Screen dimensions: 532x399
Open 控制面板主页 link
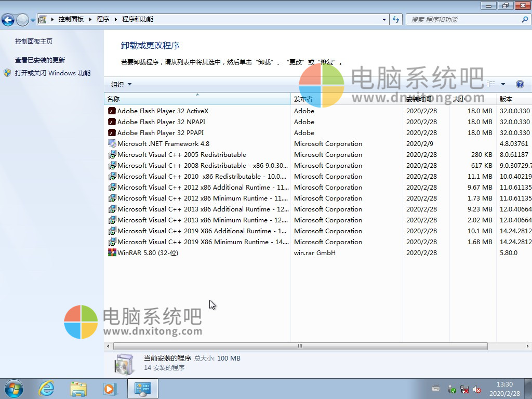(x=34, y=42)
